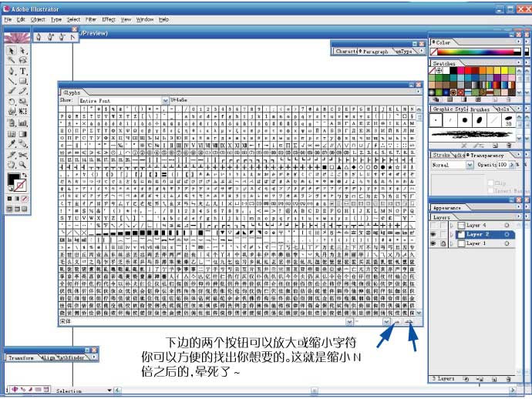Toggle visibility eye of Layer 1
The image size is (532, 399).
point(433,243)
